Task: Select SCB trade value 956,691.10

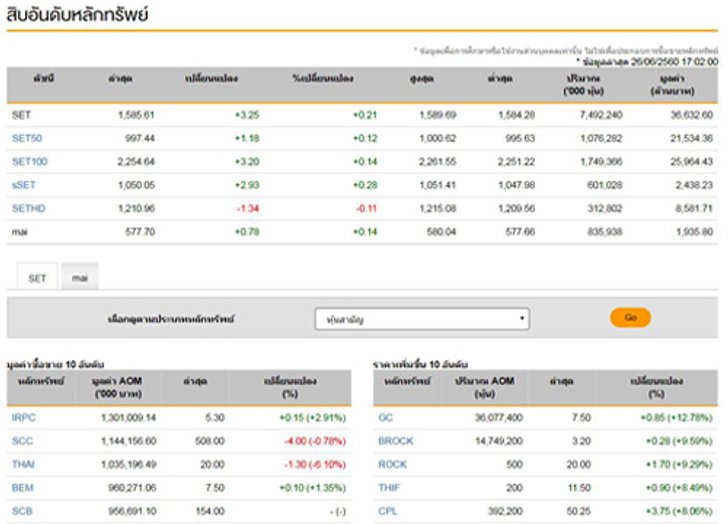Action: [132, 511]
